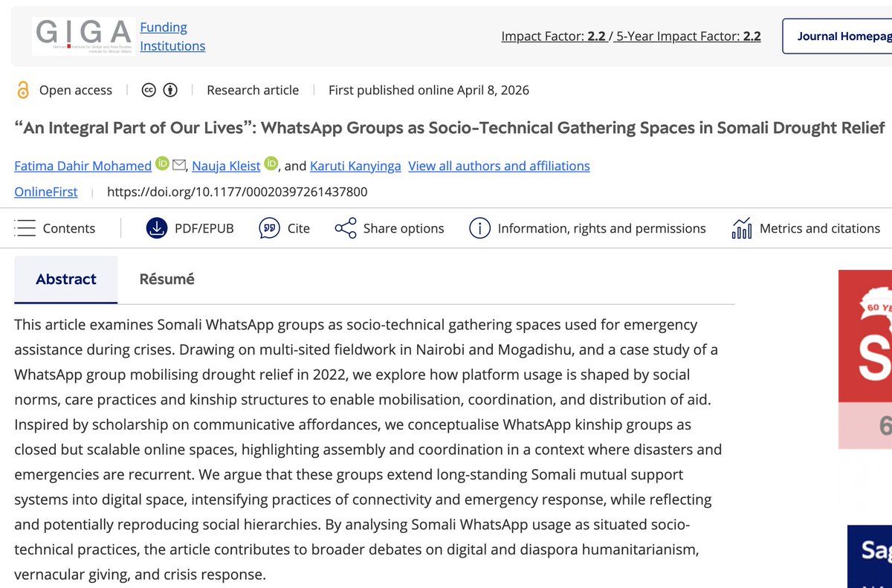
Task: Open the Impact Factor 2.2 link
Action: tap(554, 36)
